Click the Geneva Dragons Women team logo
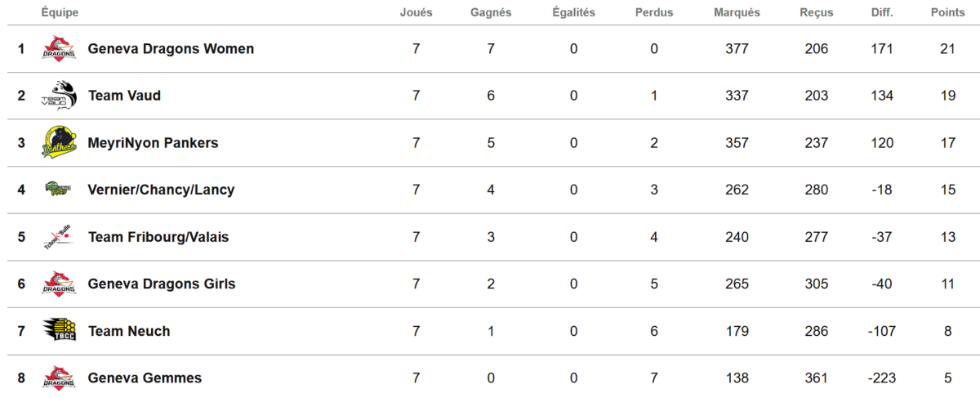980x398 pixels. click(59, 48)
